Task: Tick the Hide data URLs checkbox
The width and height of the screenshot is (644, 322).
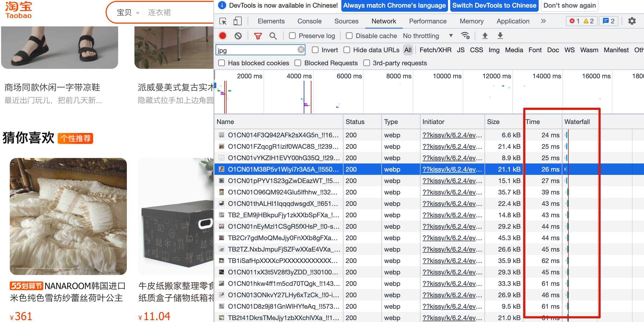Action: (x=347, y=50)
